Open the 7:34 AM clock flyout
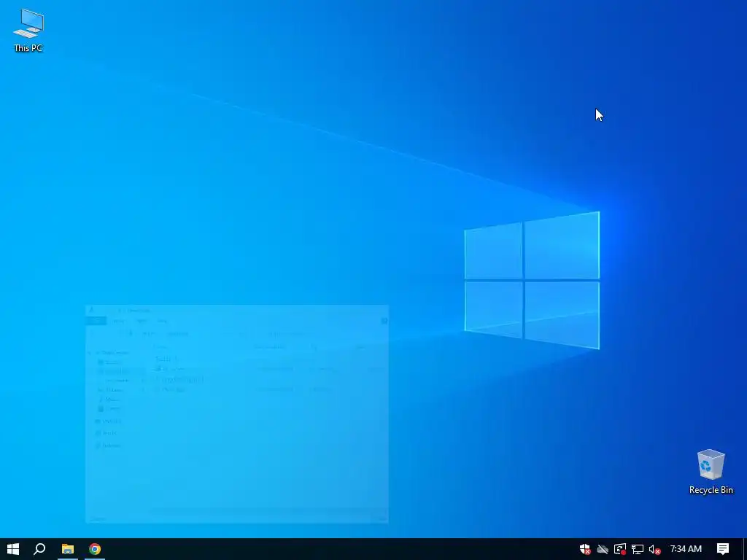Image resolution: width=747 pixels, height=560 pixels. click(686, 549)
